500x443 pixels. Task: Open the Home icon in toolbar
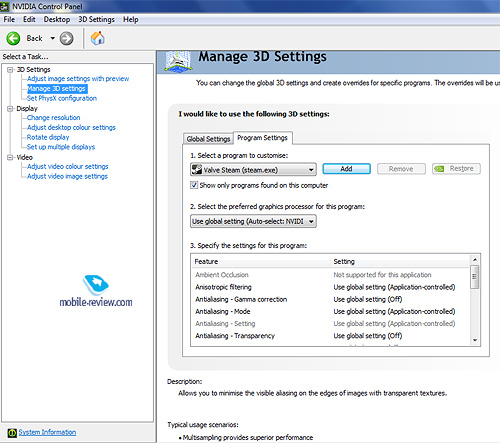click(98, 38)
